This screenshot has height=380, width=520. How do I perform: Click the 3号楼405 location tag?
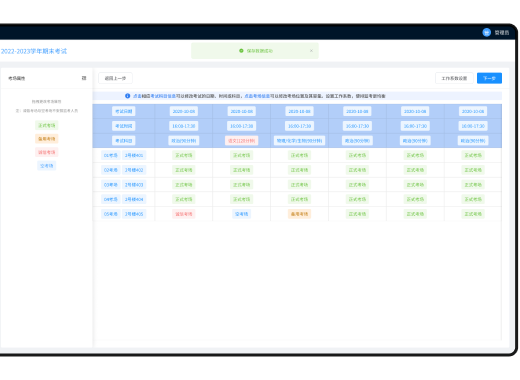coord(134,214)
